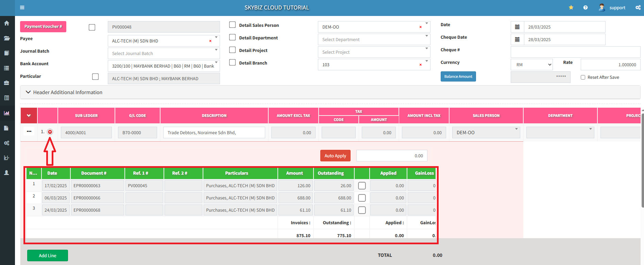The image size is (644, 265).
Task: Click the home icon in sidebar
Action: [6, 23]
